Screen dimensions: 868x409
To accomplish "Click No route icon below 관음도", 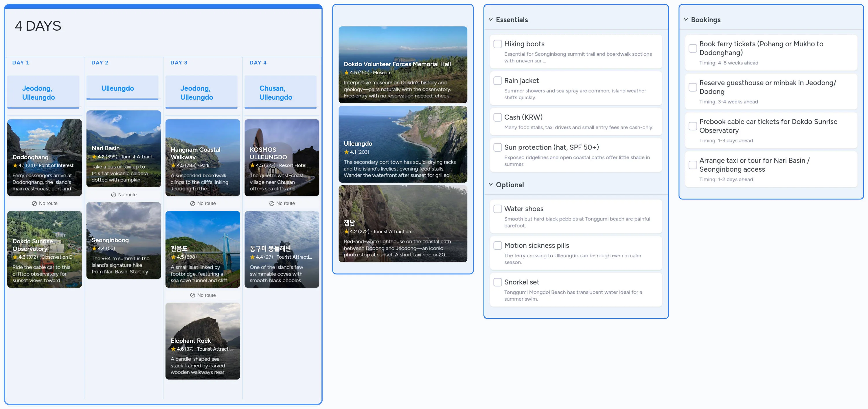I will [x=193, y=296].
